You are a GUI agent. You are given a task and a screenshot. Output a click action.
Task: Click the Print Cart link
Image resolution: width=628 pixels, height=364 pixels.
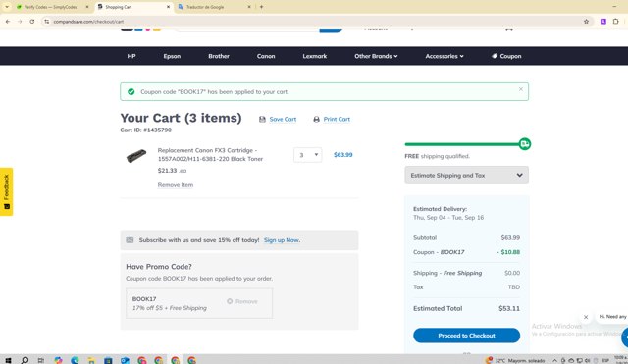click(x=337, y=119)
